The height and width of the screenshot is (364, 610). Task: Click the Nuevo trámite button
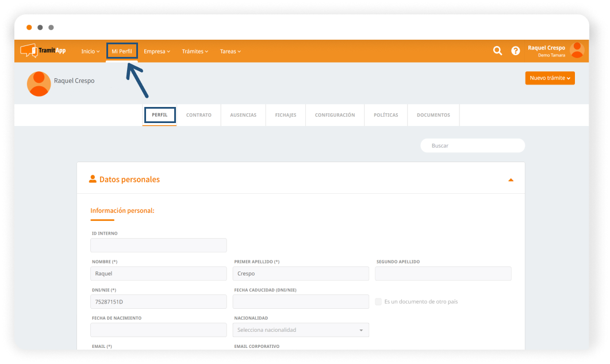(550, 78)
